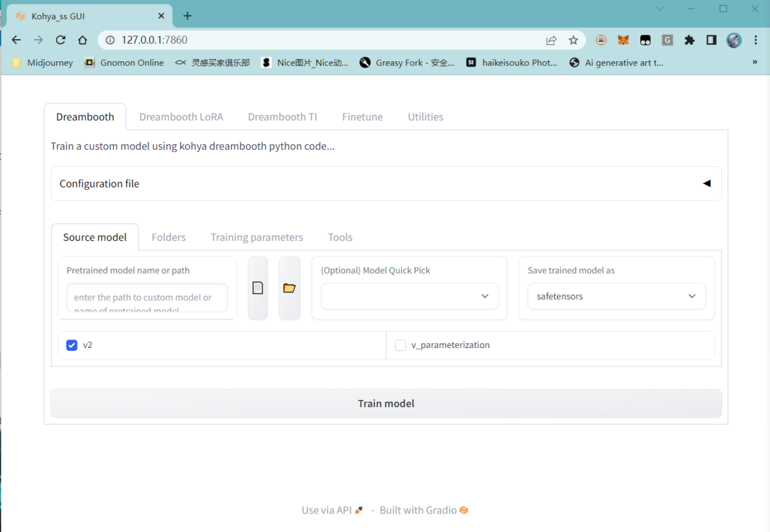Click the Pretrained model path input field
This screenshot has height=532, width=770.
click(x=147, y=297)
